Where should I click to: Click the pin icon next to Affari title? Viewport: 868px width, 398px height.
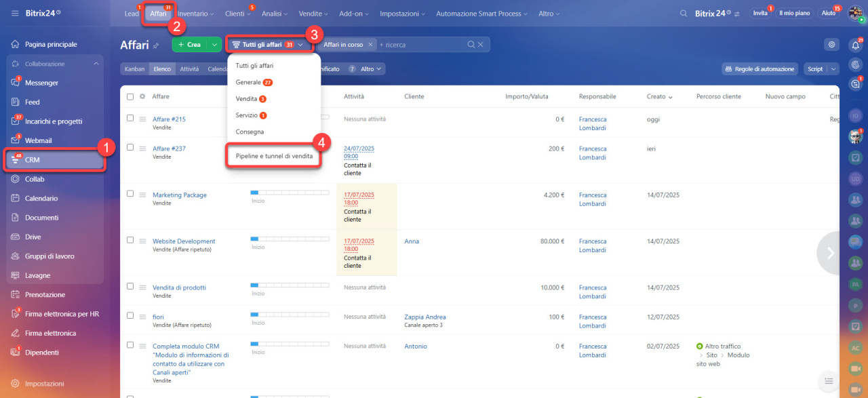pos(156,45)
